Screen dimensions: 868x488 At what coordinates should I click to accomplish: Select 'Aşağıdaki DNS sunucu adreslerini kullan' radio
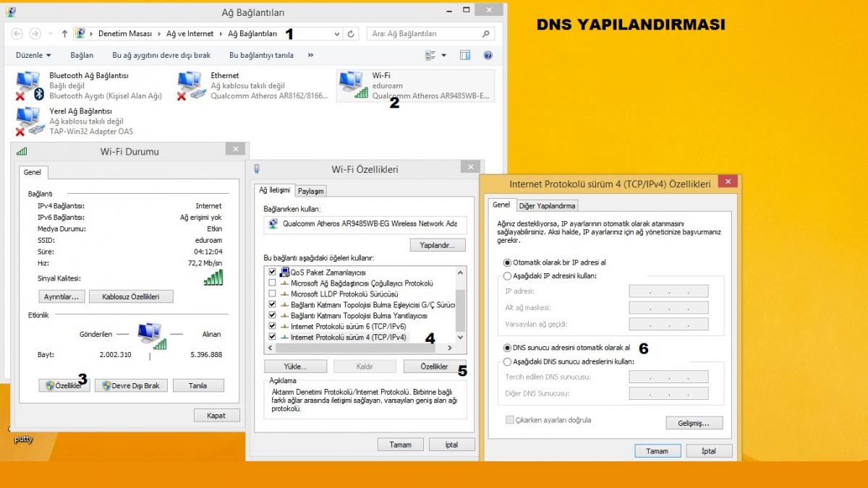(508, 361)
